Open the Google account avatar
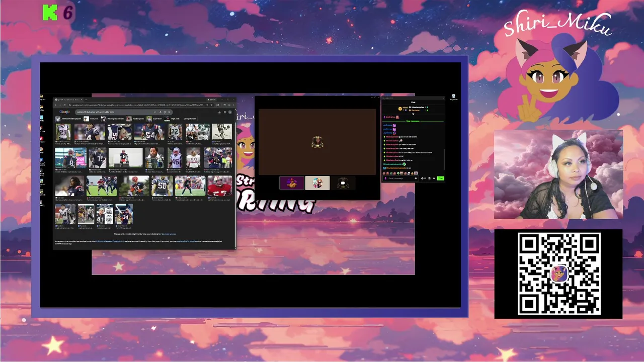 [230, 112]
